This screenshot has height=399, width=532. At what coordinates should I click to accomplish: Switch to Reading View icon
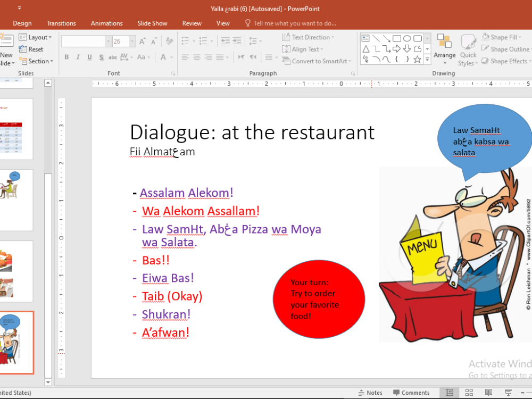pos(488,393)
